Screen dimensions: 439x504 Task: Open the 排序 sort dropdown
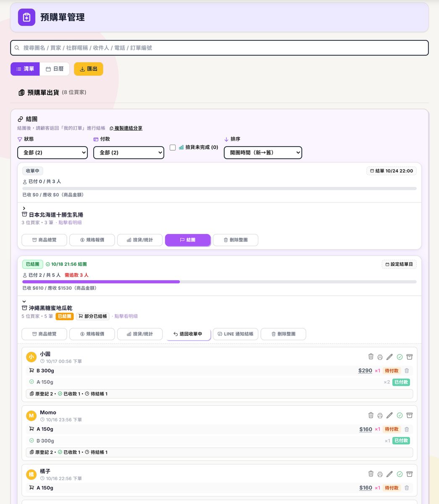point(263,152)
